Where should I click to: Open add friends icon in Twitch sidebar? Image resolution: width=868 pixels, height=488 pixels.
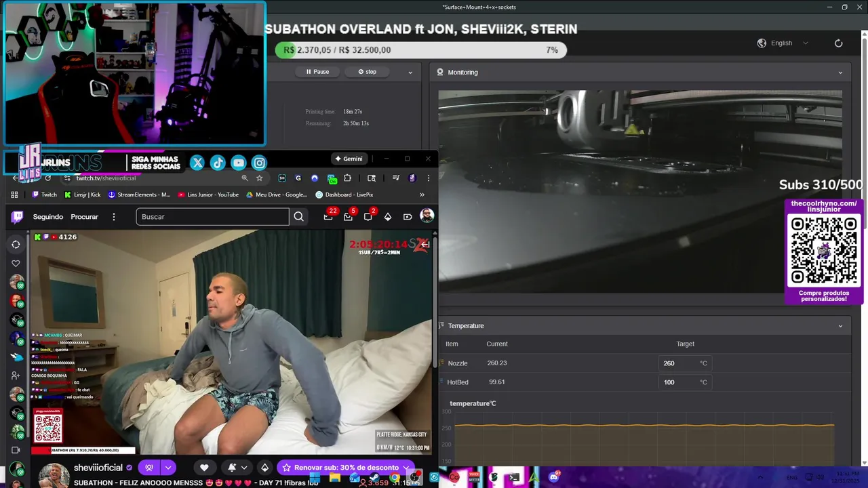pos(16,375)
